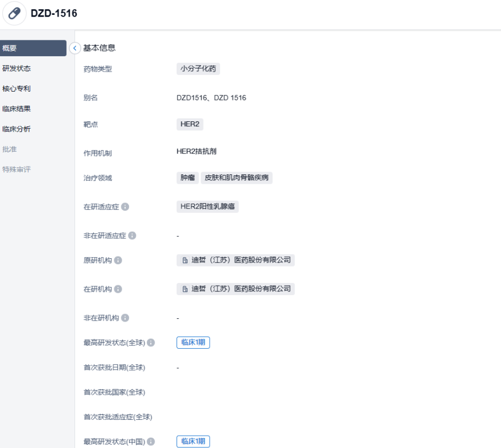Screen dimensions: 501x448
Task: Click the 肿瘤 therapeutic area tag
Action: point(188,178)
